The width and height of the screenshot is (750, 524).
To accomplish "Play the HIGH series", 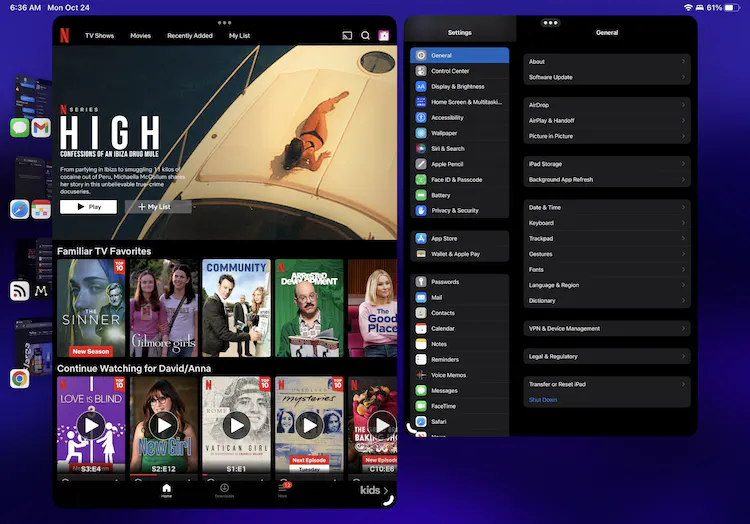I will pos(88,207).
